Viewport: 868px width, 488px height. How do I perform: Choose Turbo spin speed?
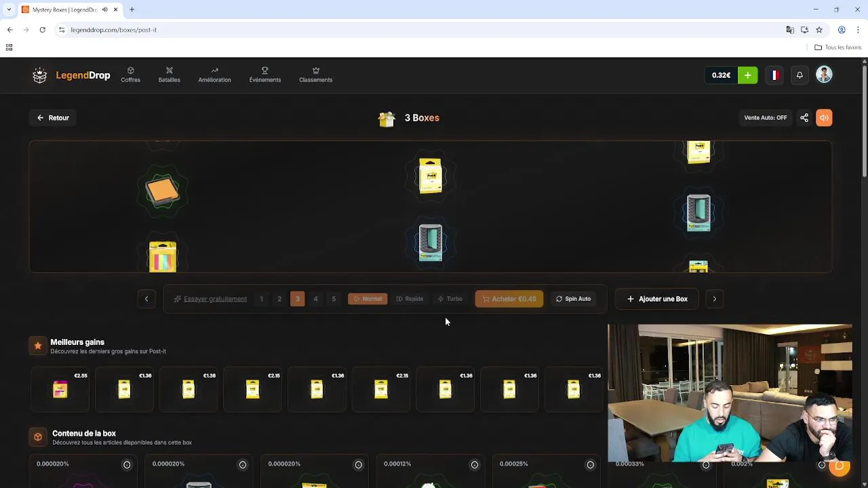tap(450, 299)
